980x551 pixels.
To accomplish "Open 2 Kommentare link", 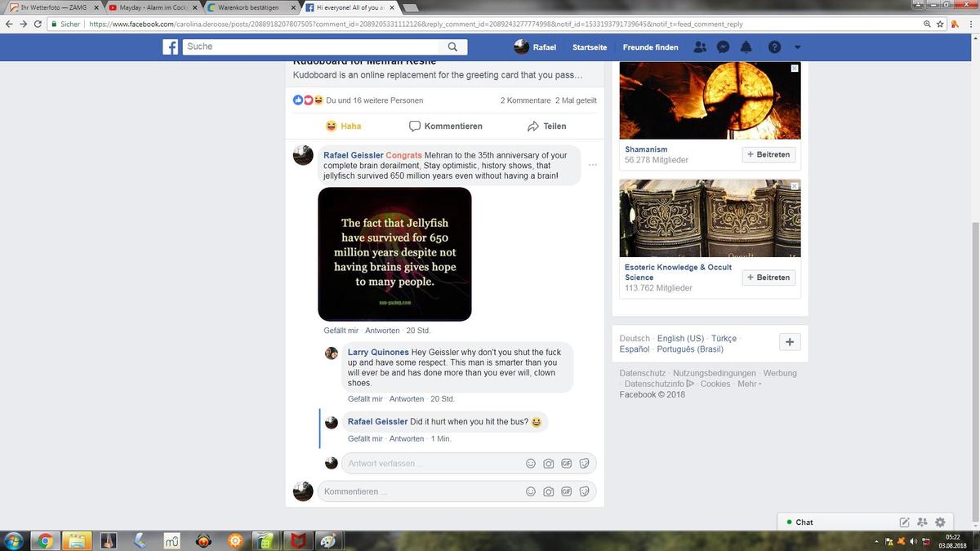I will coord(525,100).
